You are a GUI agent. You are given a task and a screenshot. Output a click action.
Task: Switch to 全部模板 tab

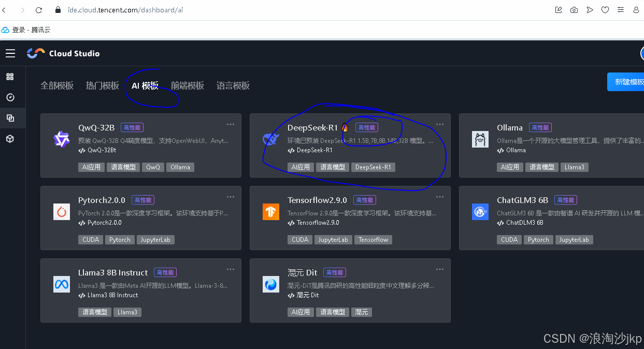57,85
